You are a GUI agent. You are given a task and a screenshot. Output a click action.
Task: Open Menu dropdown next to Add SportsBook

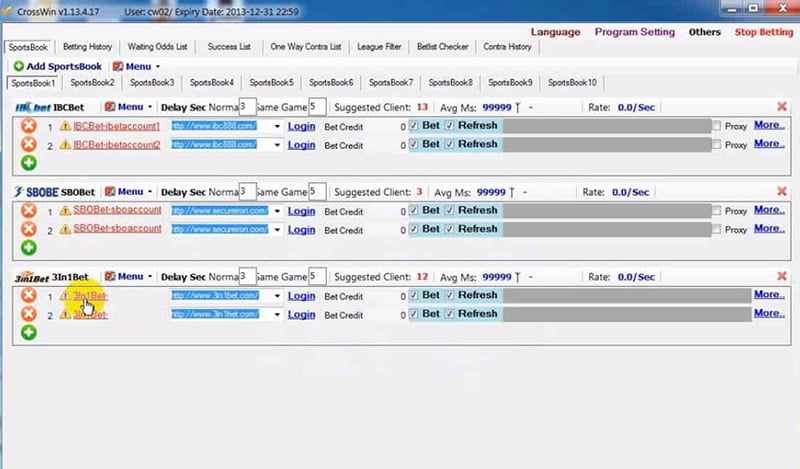pyautogui.click(x=136, y=66)
